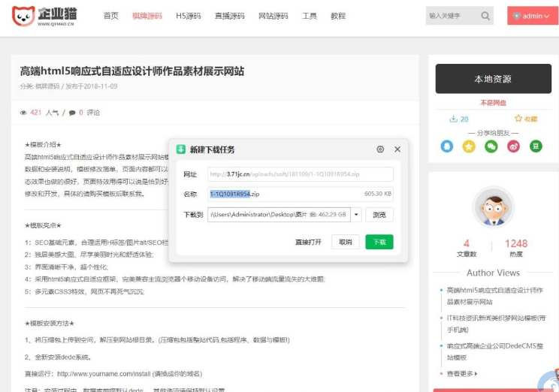Click the search magnifier icon
559x392 pixels.
point(485,16)
